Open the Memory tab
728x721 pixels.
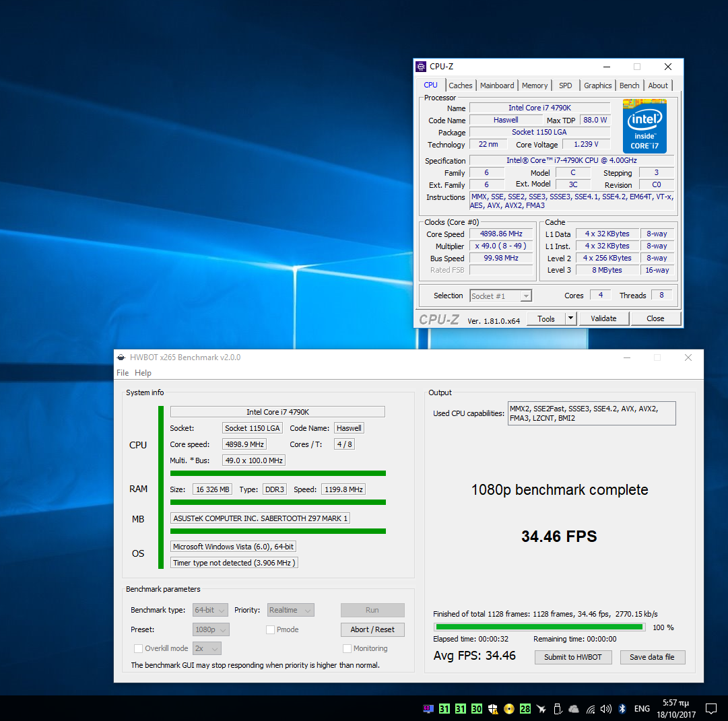pyautogui.click(x=535, y=85)
